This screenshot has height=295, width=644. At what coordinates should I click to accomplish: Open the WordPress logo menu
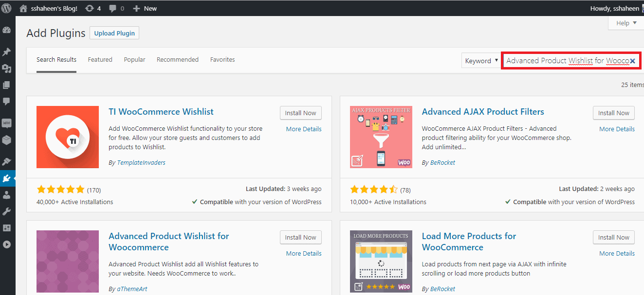coord(7,8)
